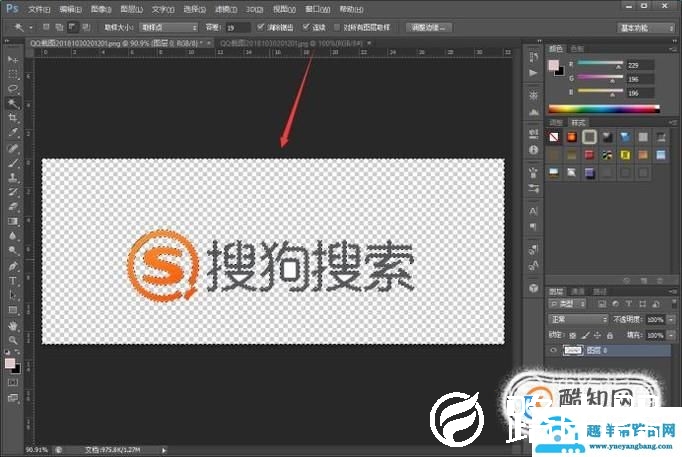This screenshot has height=457, width=682.
Task: Switch to the 通道 Channels tab
Action: click(578, 291)
